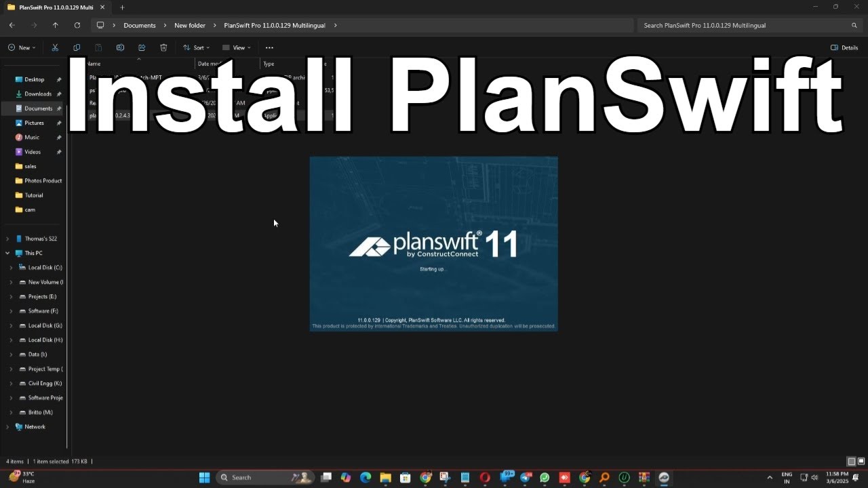The height and width of the screenshot is (488, 868).
Task: Open Microsoft Edge from the taskbar
Action: pyautogui.click(x=366, y=477)
